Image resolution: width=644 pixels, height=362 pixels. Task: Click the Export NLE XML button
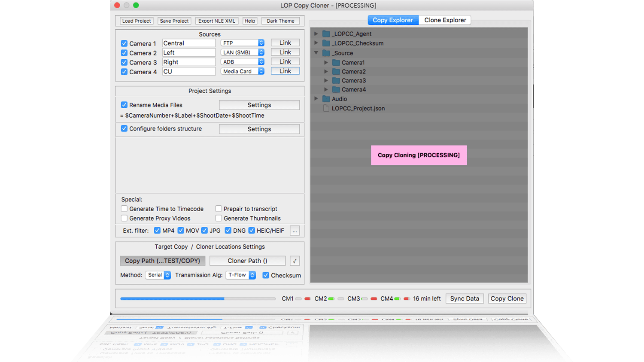tap(217, 21)
